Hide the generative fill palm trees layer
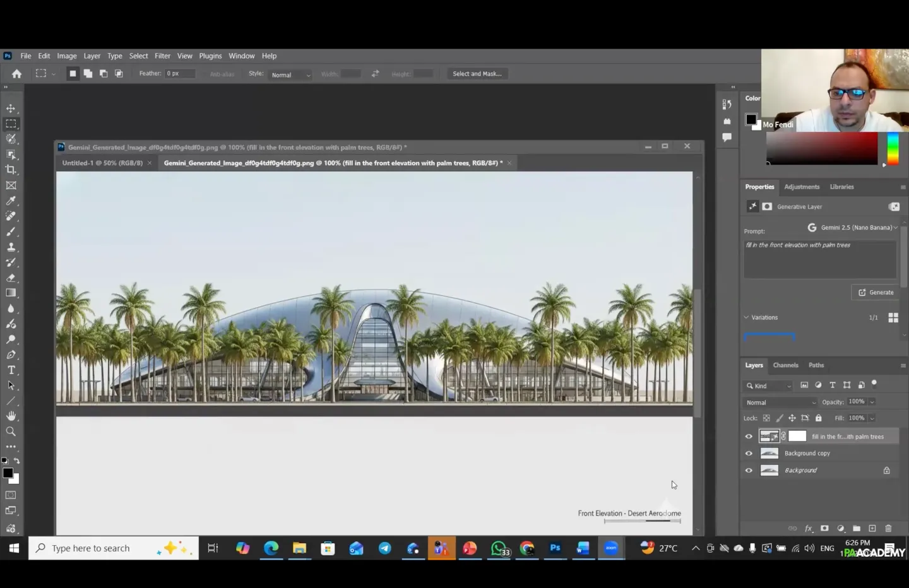The image size is (909, 588). [749, 437]
